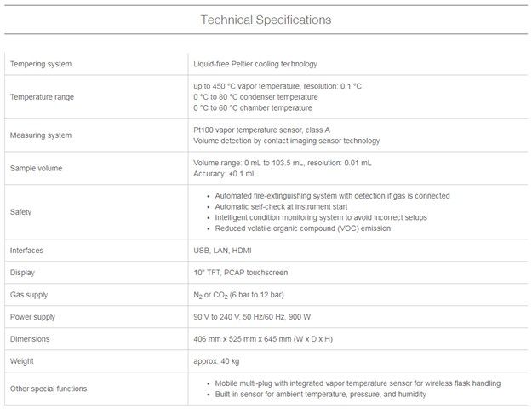Click the Accuracy ±0.1 mL line
532x409 pixels.
coord(225,174)
